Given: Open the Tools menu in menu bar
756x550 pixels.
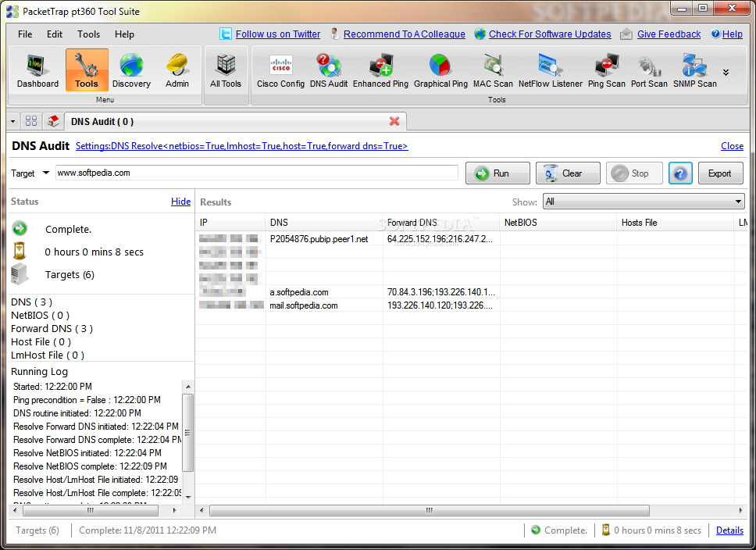Looking at the screenshot, I should click(89, 34).
